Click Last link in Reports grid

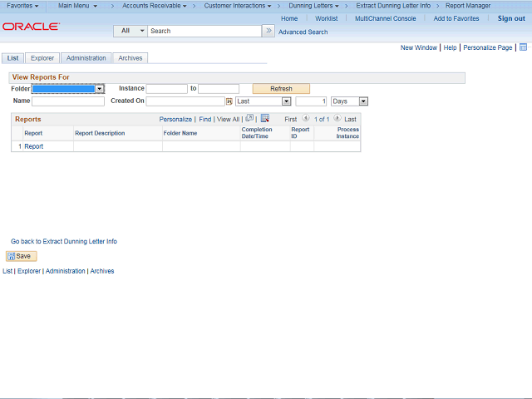350,120
